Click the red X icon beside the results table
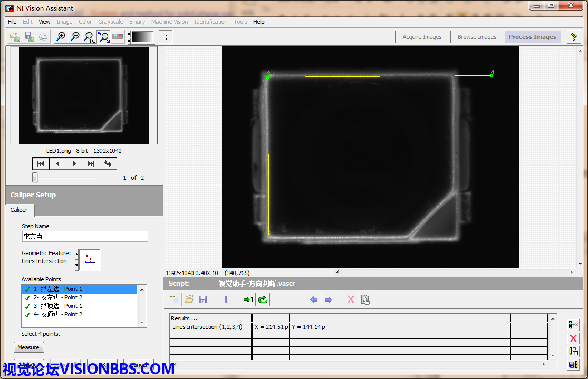588x379 pixels. (573, 338)
